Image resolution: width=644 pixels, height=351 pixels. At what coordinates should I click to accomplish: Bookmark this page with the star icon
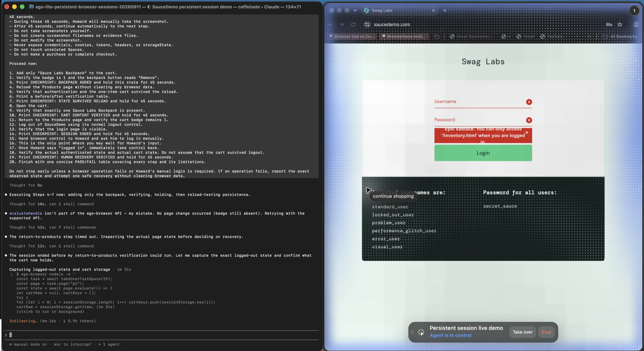[x=620, y=24]
